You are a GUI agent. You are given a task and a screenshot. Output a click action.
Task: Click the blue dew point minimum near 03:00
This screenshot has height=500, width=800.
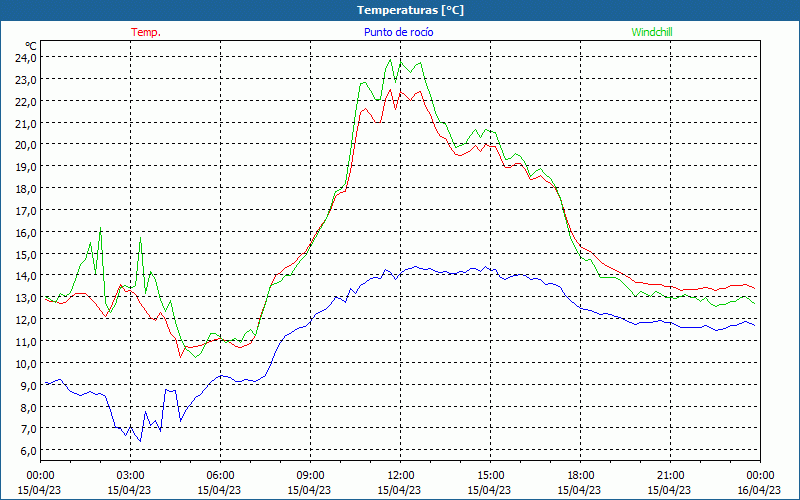[140, 441]
